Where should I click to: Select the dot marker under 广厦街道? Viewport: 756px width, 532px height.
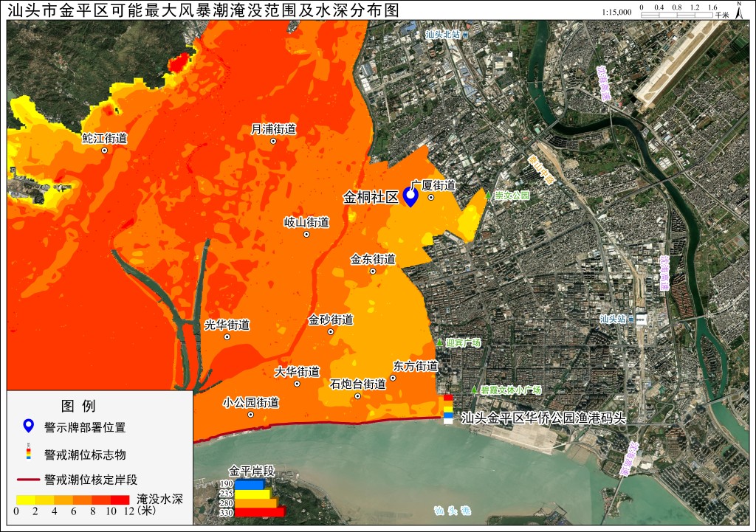coord(431,198)
